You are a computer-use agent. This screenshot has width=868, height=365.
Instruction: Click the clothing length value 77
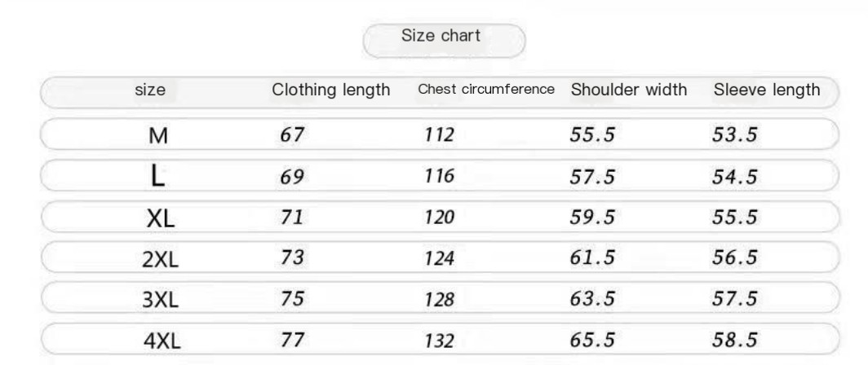click(291, 339)
